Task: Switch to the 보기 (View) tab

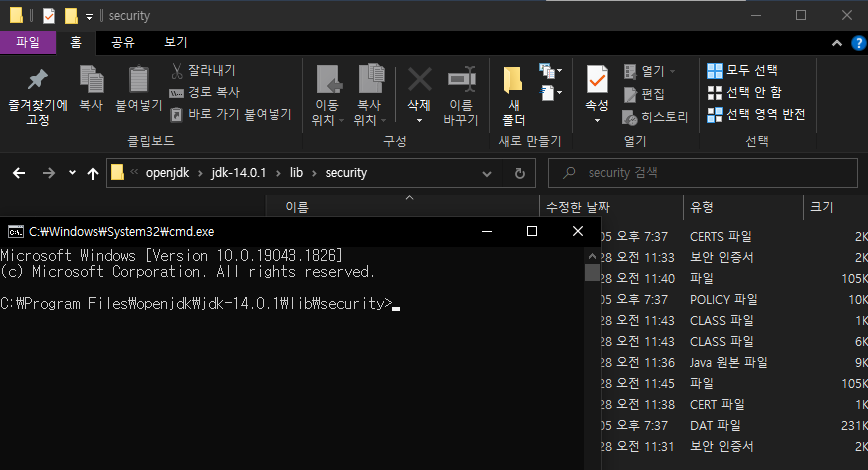Action: pos(176,42)
